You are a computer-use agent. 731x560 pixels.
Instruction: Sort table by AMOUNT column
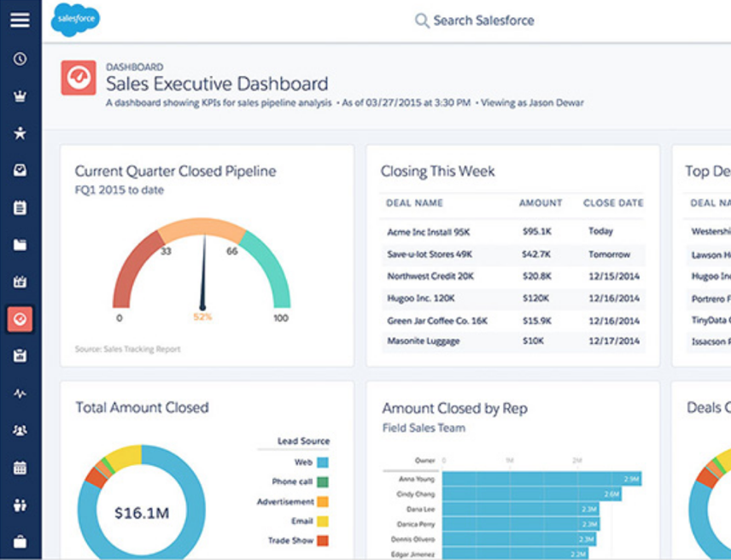point(541,203)
